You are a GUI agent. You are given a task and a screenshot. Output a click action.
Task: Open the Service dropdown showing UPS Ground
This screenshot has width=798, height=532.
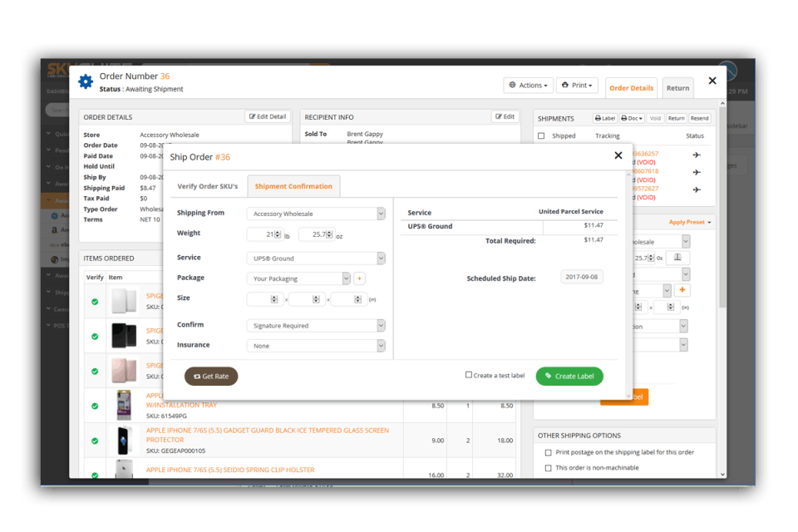[316, 259]
